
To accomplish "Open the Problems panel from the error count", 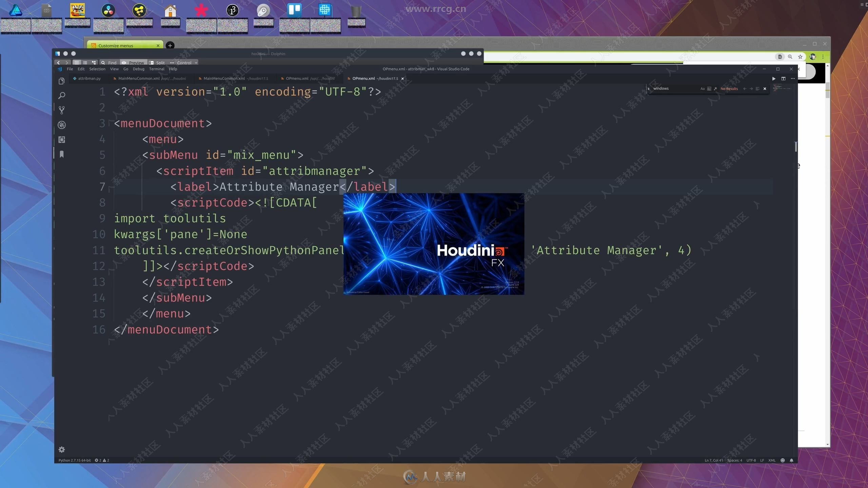I will (102, 460).
